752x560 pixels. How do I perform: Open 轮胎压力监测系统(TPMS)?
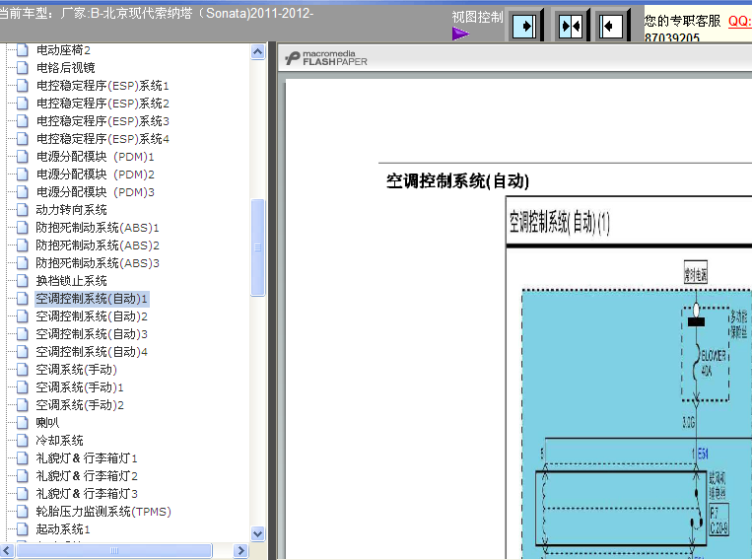[x=103, y=512]
